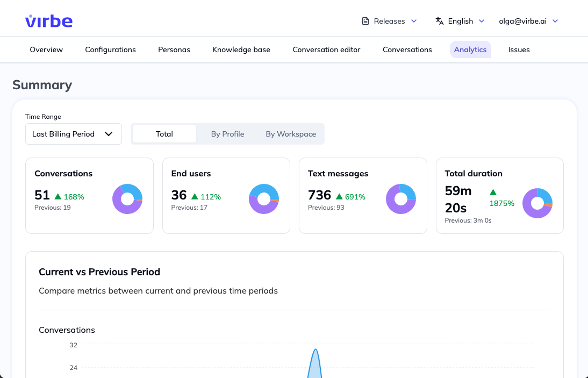Viewport: 588px width, 378px height.
Task: Click the Conversations count 51
Action: 42,195
